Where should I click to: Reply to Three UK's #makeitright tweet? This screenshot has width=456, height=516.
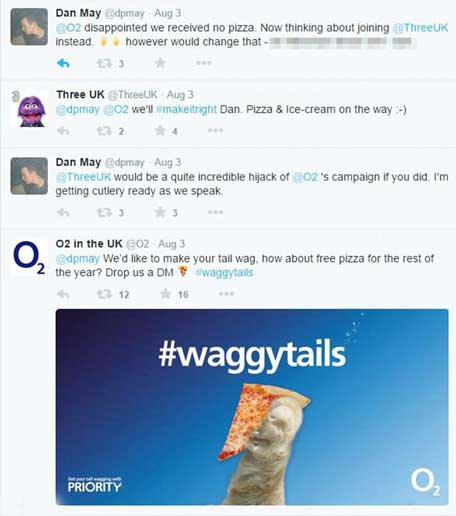(x=63, y=131)
